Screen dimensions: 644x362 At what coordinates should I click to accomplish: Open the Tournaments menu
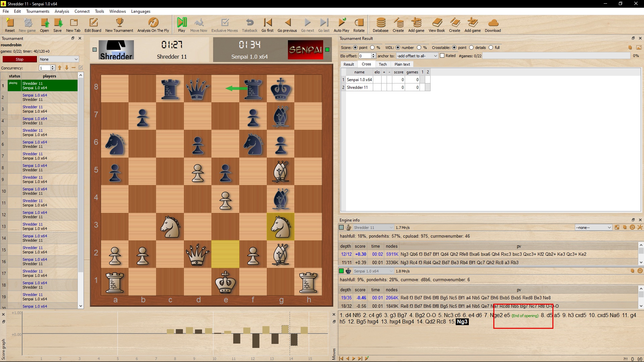tap(38, 11)
